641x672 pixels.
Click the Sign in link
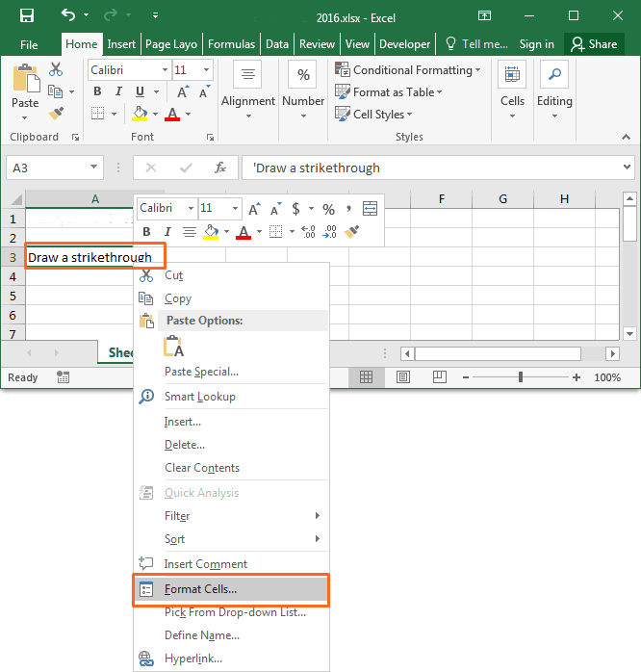(x=536, y=44)
